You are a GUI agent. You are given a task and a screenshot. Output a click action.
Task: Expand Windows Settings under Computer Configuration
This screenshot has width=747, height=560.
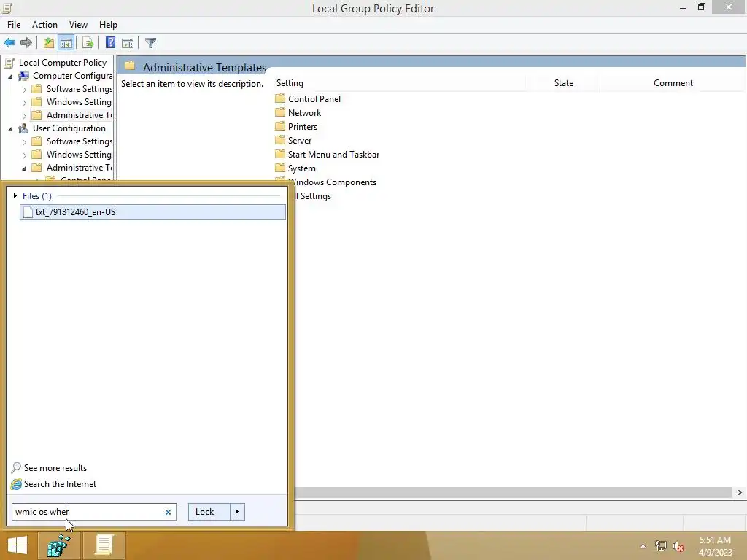pos(24,102)
